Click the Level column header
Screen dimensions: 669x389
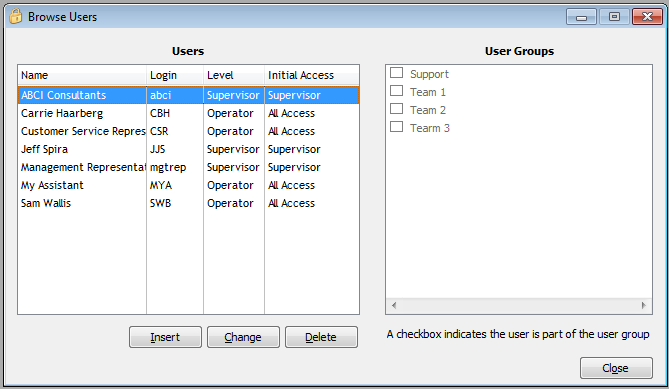coord(234,75)
